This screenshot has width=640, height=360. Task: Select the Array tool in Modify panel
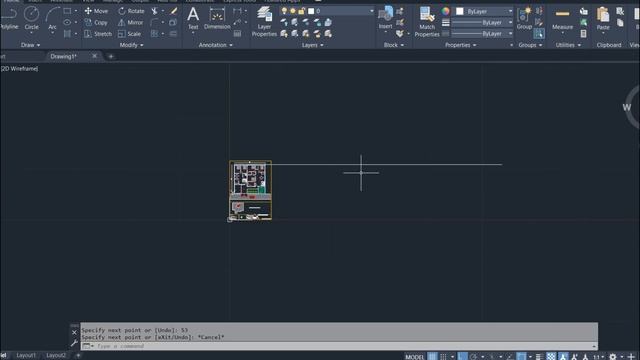pyautogui.click(x=155, y=34)
